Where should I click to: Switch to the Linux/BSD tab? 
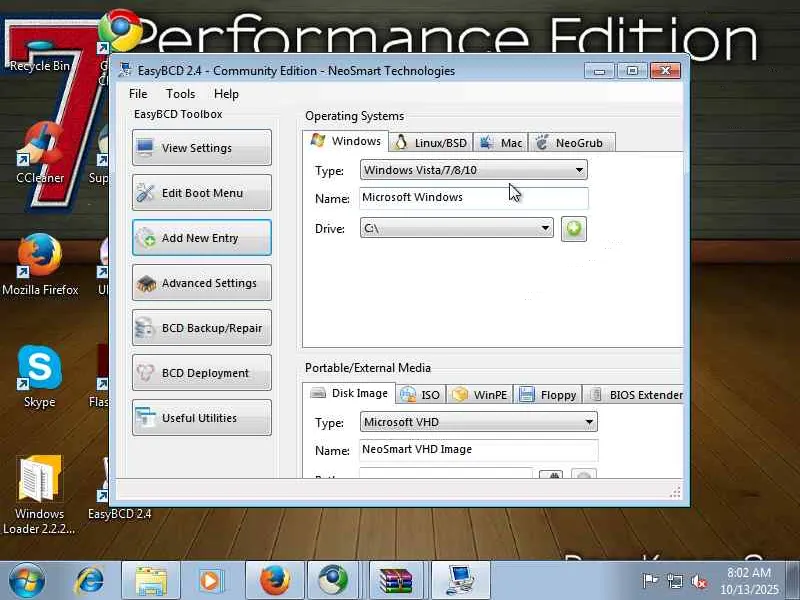click(x=431, y=143)
